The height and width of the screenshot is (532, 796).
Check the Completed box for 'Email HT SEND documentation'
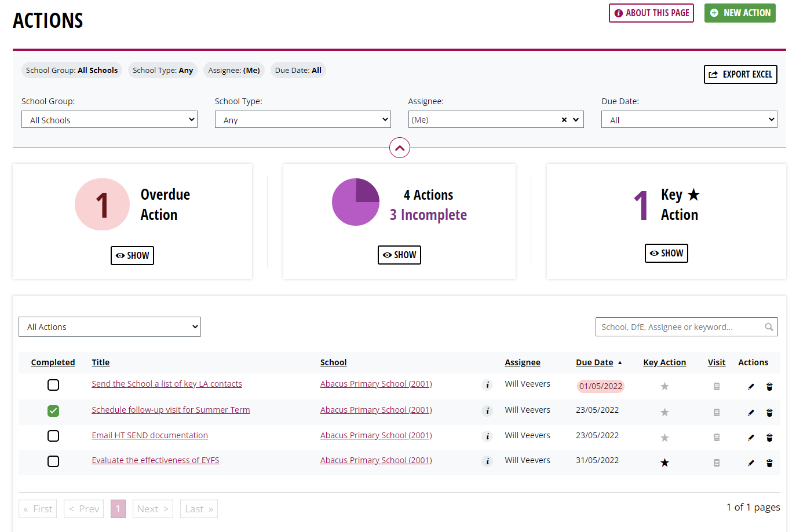point(53,436)
